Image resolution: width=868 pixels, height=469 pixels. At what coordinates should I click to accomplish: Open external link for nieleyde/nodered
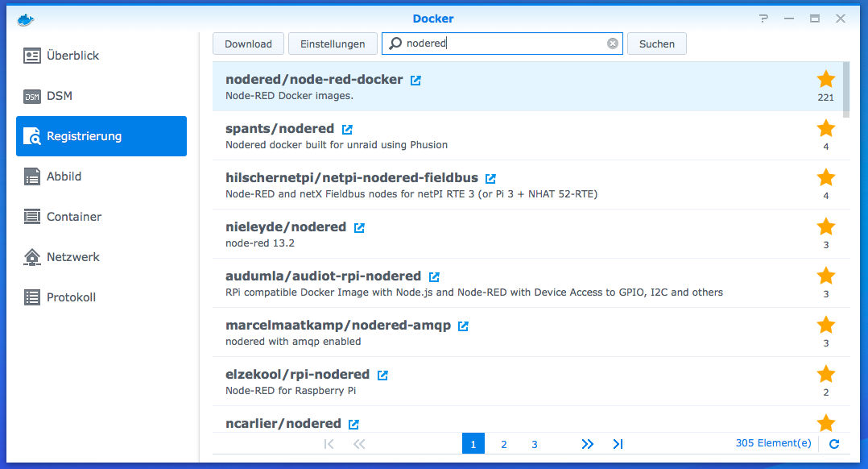point(359,227)
